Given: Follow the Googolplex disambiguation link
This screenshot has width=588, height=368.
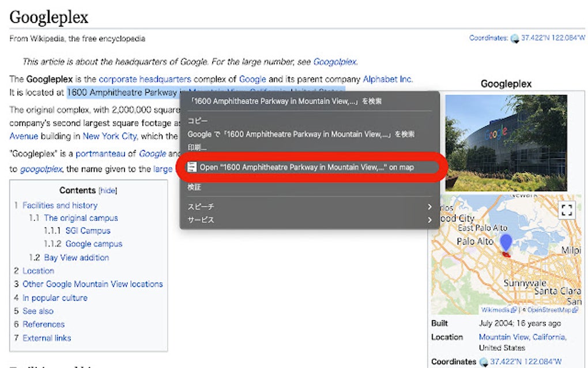Looking at the screenshot, I should pos(334,62).
